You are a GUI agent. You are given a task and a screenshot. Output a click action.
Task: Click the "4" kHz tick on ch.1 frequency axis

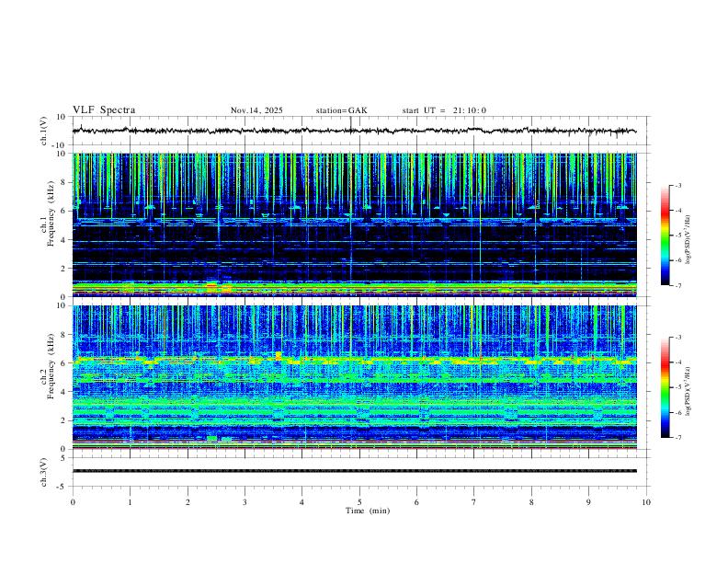(63, 240)
